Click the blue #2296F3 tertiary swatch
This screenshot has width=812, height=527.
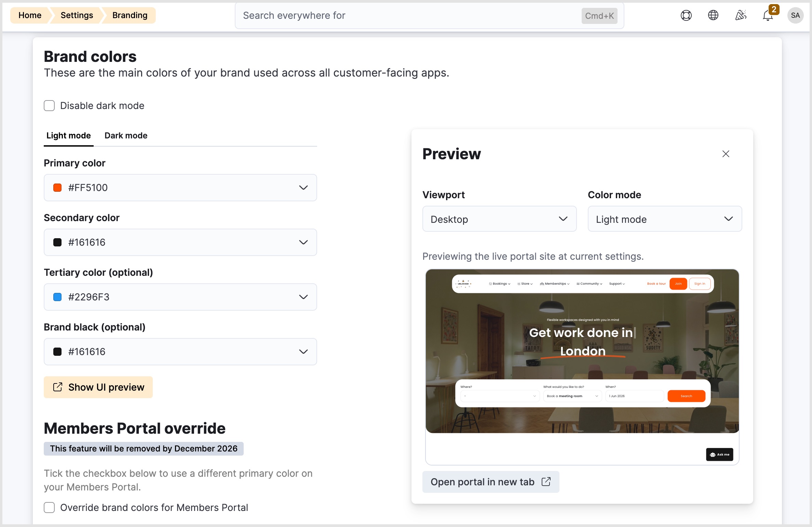pyautogui.click(x=57, y=297)
